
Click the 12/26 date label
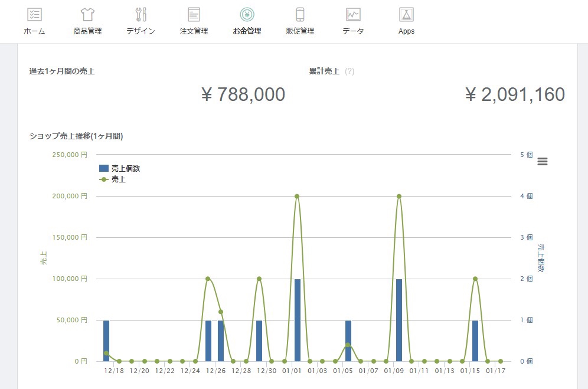click(215, 371)
